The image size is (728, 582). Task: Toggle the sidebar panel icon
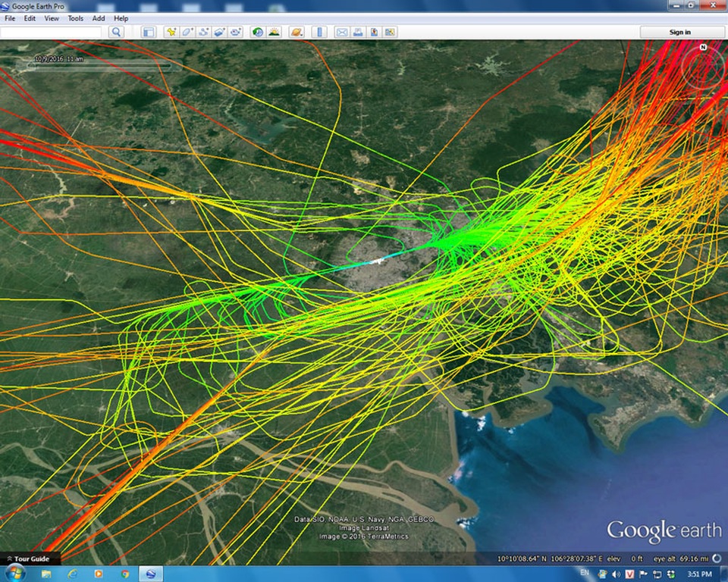[x=149, y=32]
